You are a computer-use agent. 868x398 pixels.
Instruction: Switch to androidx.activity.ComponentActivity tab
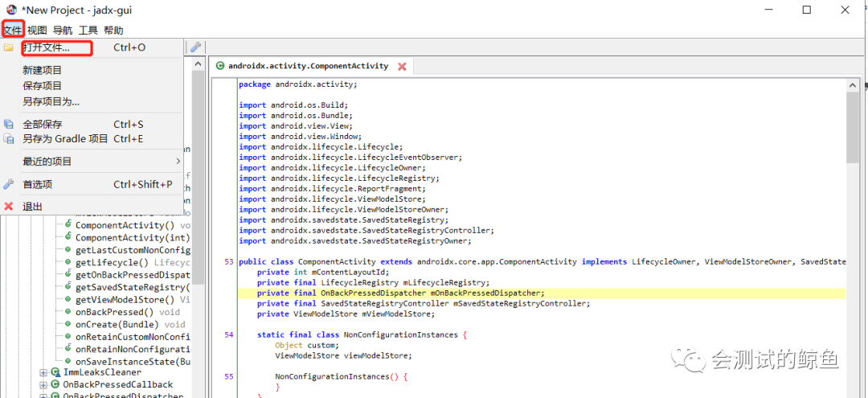[308, 66]
